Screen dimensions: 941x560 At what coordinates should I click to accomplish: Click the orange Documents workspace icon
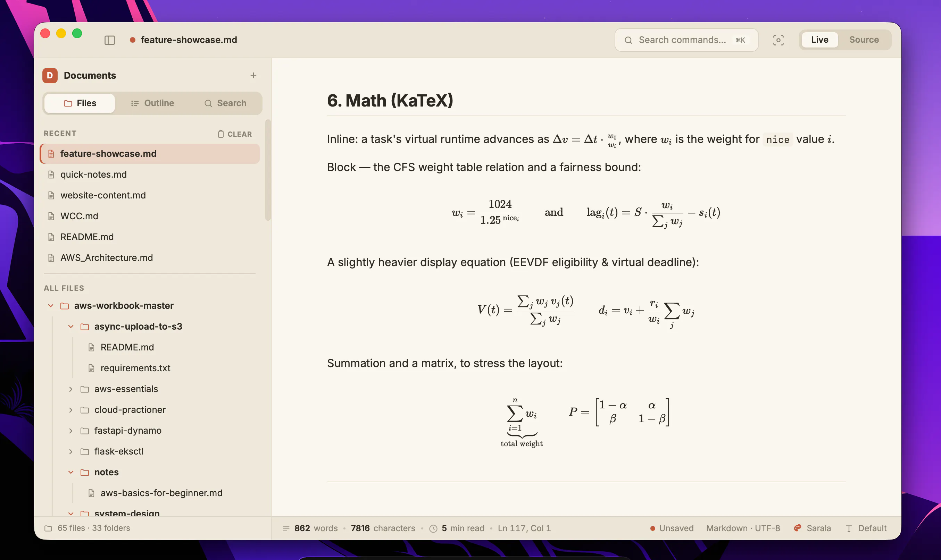50,76
